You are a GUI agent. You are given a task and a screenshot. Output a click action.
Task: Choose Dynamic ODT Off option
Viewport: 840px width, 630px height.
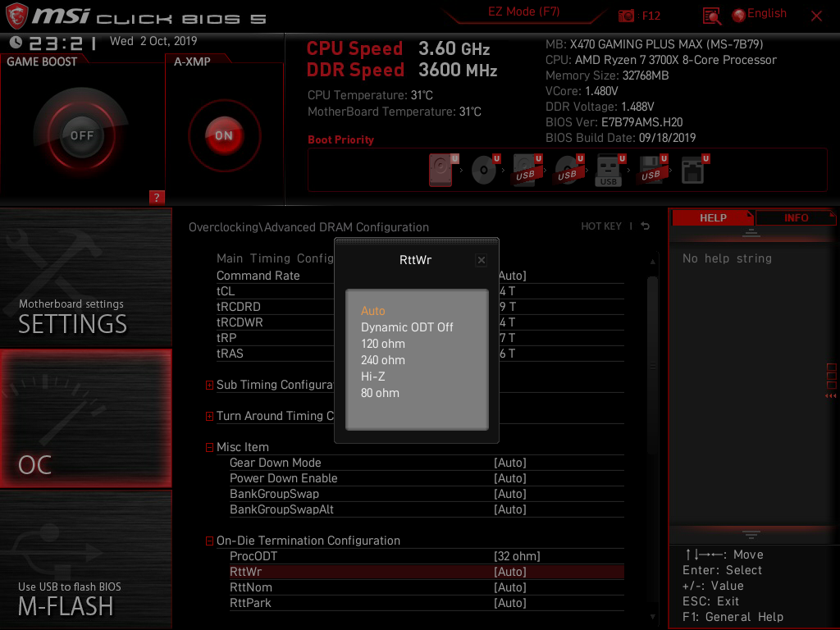pyautogui.click(x=407, y=326)
